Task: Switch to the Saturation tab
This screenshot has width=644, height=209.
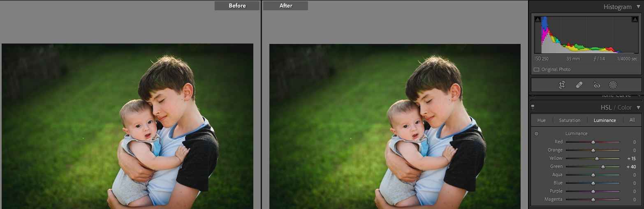Action: (570, 120)
